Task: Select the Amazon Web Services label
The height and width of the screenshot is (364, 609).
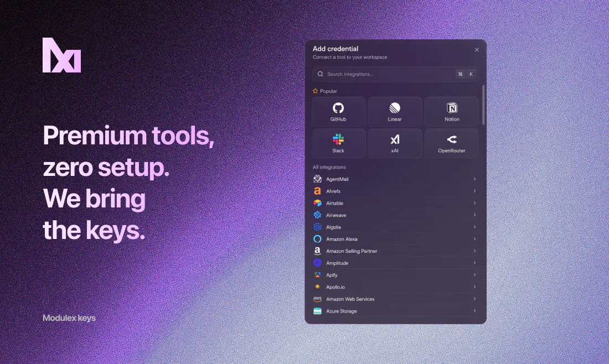Action: [350, 299]
